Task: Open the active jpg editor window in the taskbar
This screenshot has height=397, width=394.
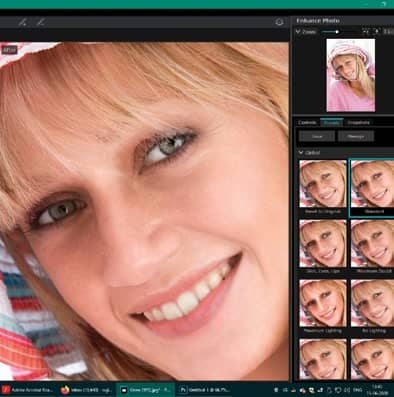Action: pos(145,390)
